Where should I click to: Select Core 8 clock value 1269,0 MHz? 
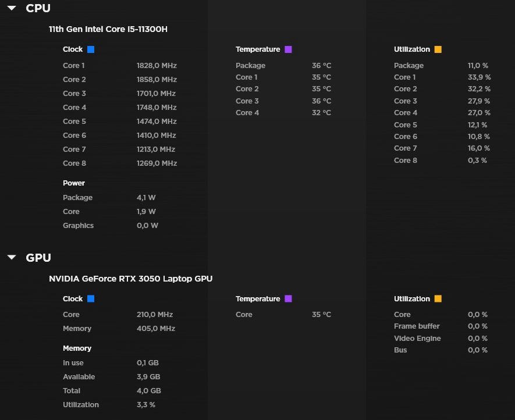pos(157,163)
